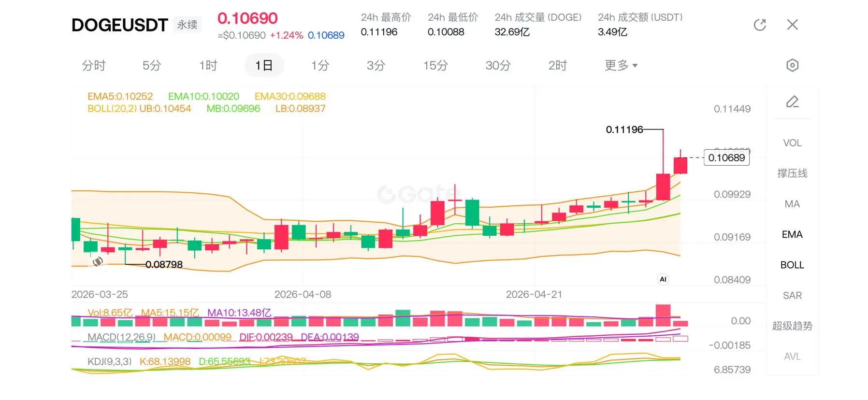Image resolution: width=868 pixels, height=400 pixels.
Task: Click the DIF:0.00239 label
Action: click(266, 337)
